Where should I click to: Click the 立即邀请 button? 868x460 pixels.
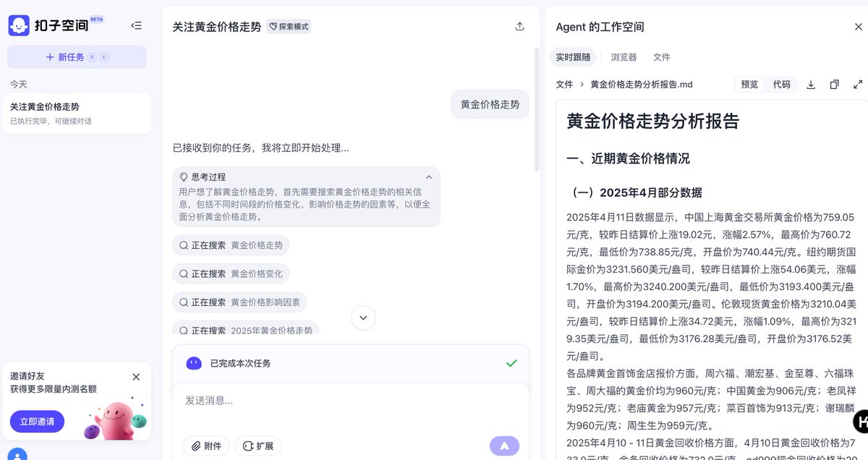37,422
